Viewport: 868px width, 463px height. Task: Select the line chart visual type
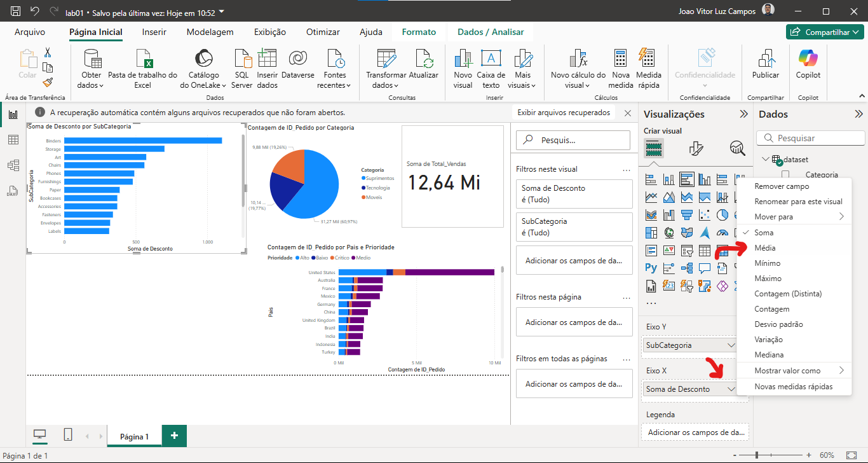point(651,197)
